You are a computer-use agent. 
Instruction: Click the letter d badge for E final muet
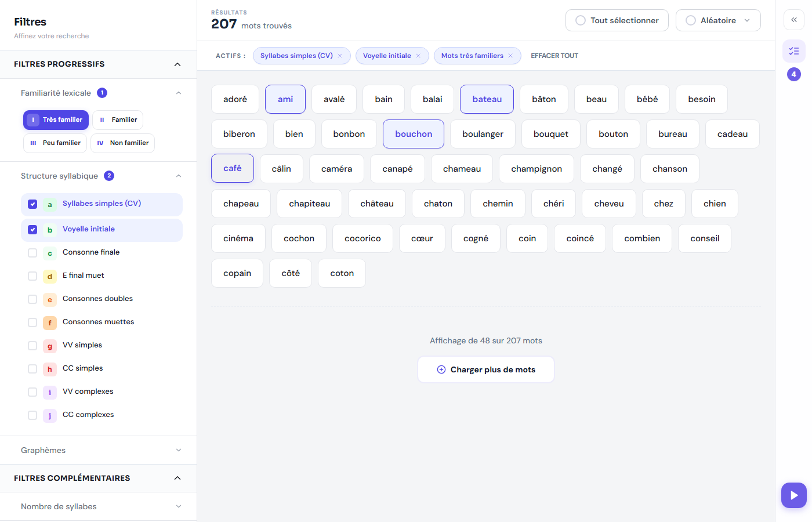point(50,276)
